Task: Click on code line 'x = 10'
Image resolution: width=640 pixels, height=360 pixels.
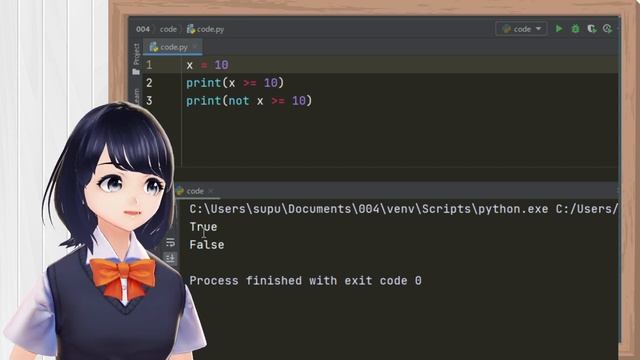Action: pyautogui.click(x=208, y=65)
